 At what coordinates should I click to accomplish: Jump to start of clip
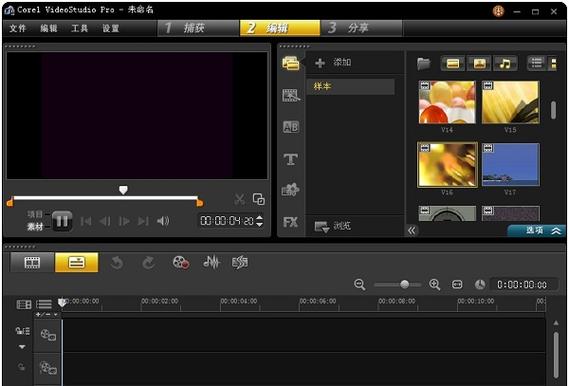[86, 221]
